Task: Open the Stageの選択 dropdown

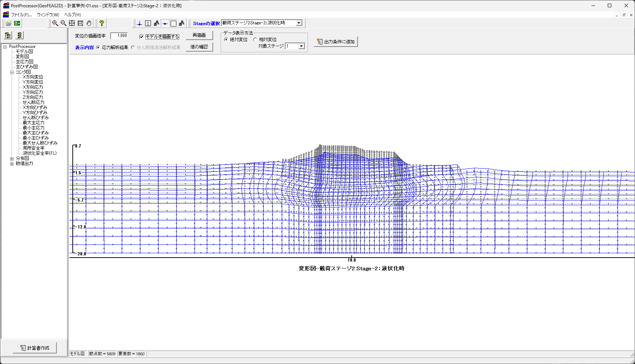Action: point(299,23)
